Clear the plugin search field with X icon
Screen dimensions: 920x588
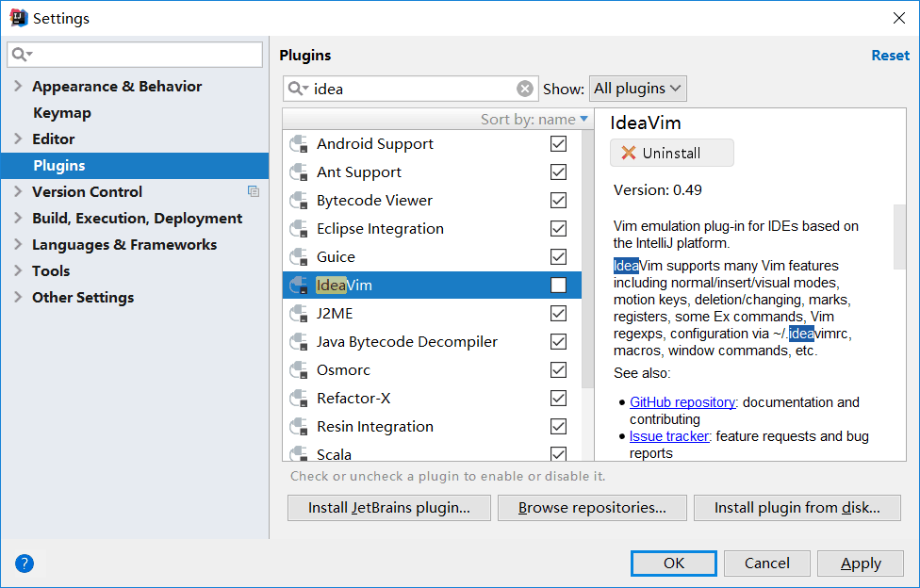525,89
